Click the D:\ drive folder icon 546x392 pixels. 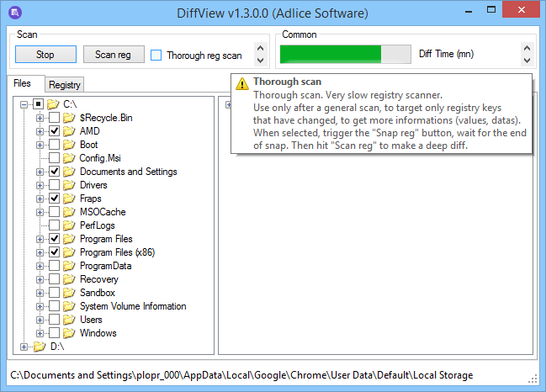click(40, 347)
